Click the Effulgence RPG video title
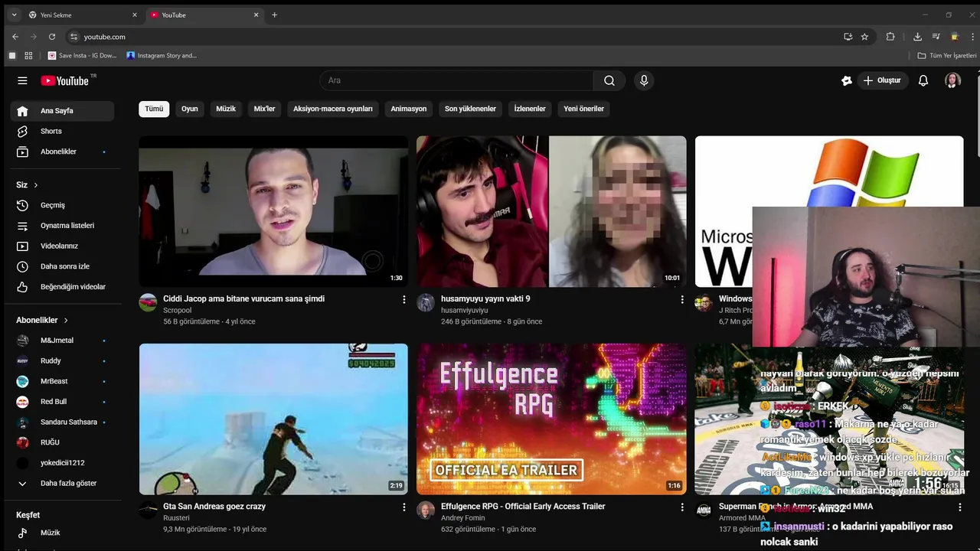The height and width of the screenshot is (551, 980). [523, 507]
